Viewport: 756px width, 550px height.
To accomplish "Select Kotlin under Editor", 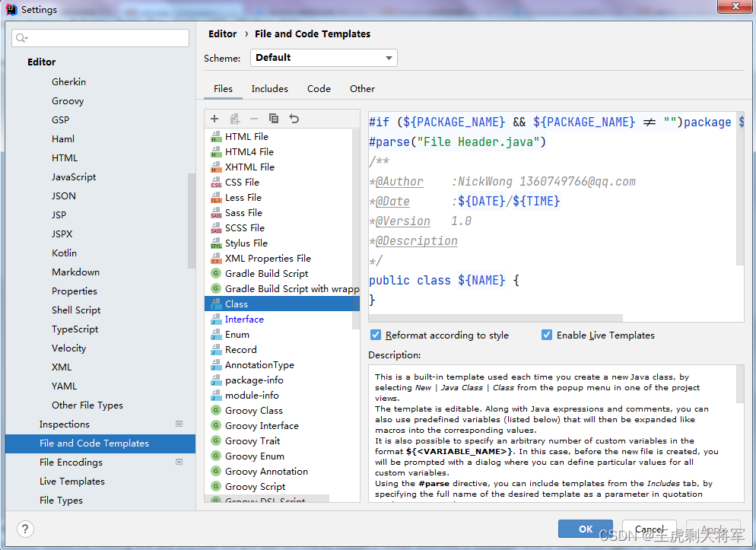I will (64, 253).
